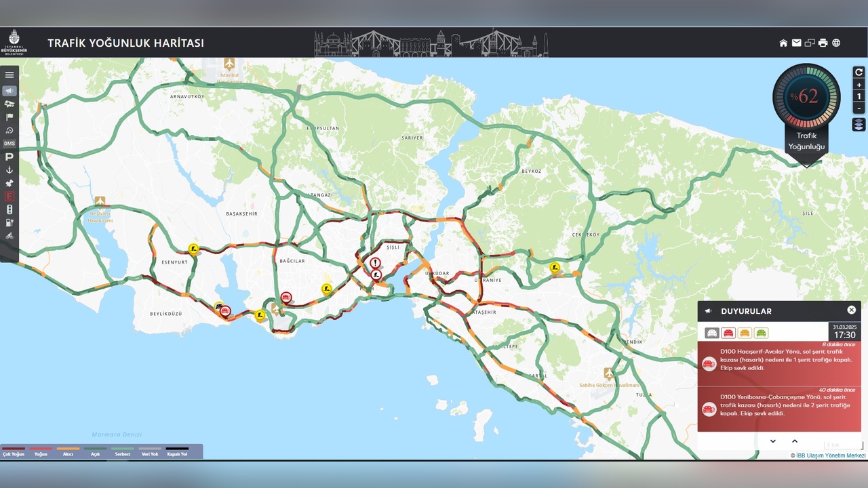Select the red E sidebar icon
Viewport: 868px width, 488px height.
point(9,197)
